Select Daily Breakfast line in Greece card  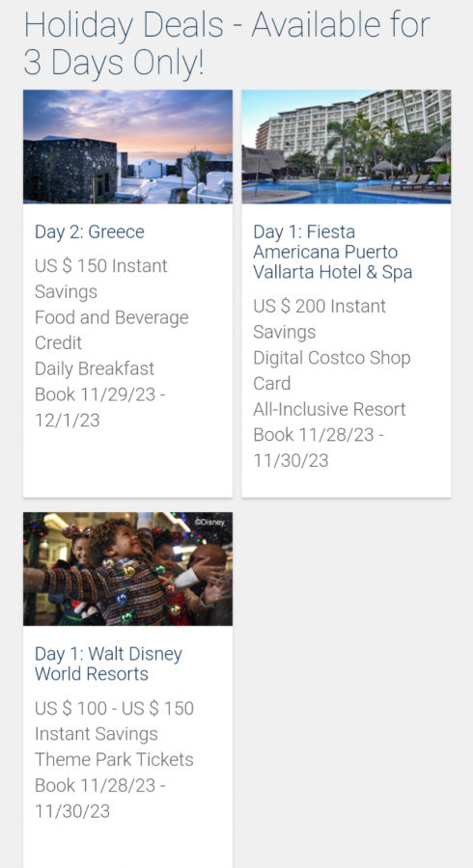click(95, 368)
